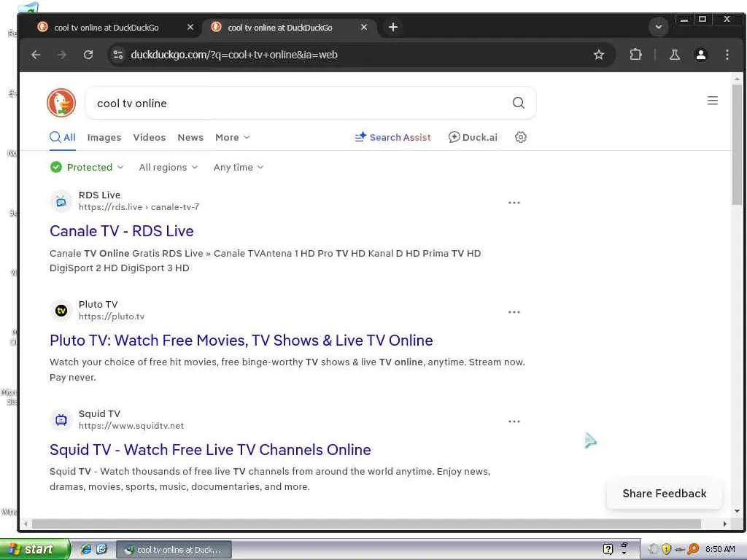Click the horizontal scrollbar thumb

(x=366, y=524)
